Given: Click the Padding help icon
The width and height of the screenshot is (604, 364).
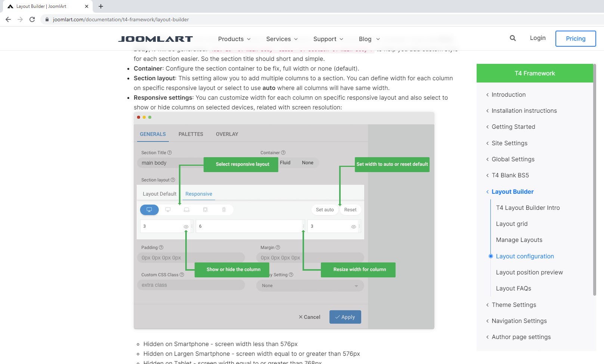Looking at the screenshot, I should pos(161,248).
